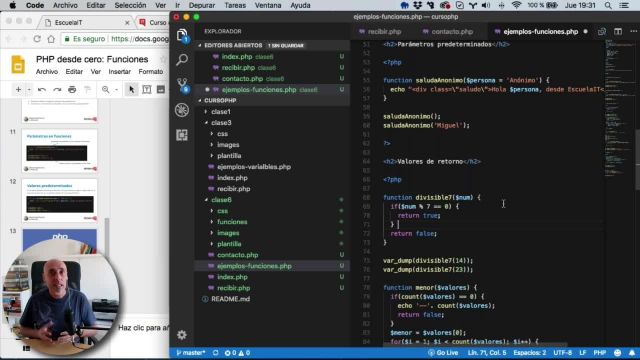Click the master branch indicator

click(191, 353)
